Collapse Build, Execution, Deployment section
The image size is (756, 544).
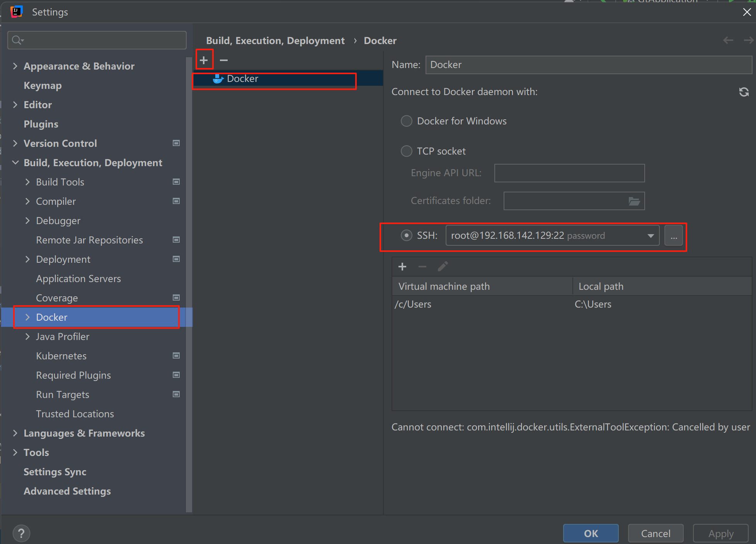15,163
